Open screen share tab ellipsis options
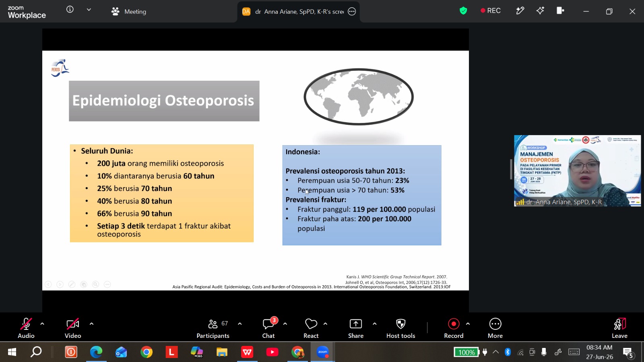This screenshot has height=362, width=644. coord(352,12)
